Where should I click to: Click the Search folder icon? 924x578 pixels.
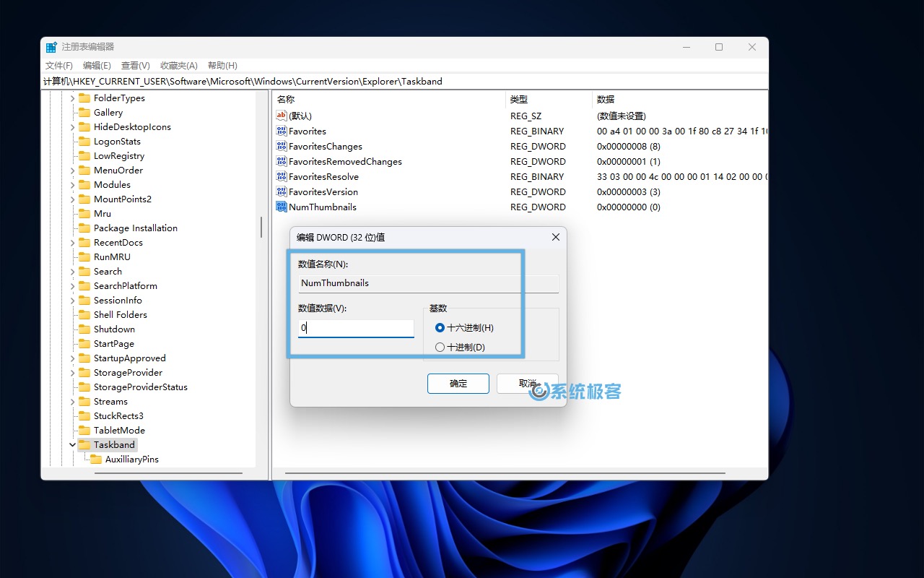click(84, 272)
